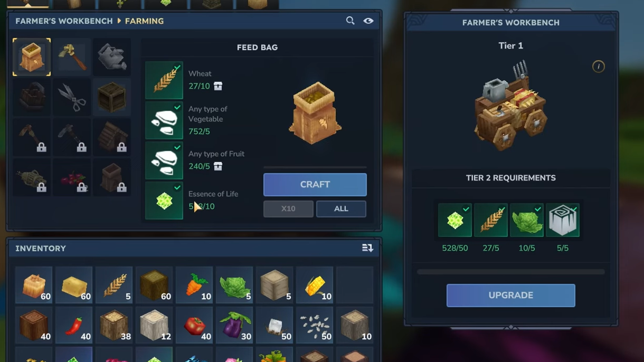Image resolution: width=644 pixels, height=362 pixels.
Task: Click the CRAFT button
Action: (315, 185)
